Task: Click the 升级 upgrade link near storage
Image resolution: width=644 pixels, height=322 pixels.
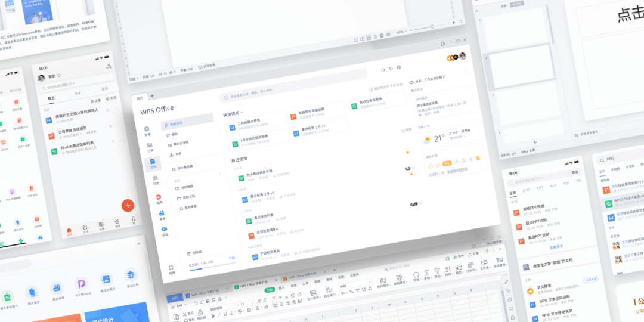Action: 232,258
